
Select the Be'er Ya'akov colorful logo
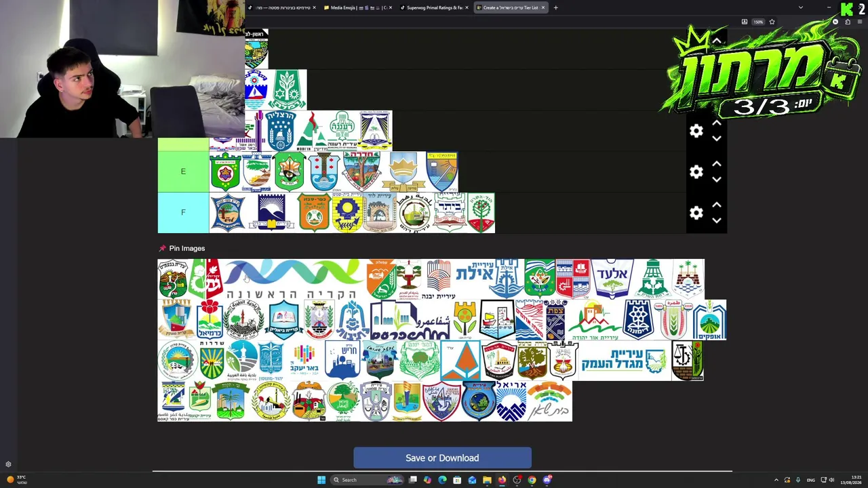point(304,361)
